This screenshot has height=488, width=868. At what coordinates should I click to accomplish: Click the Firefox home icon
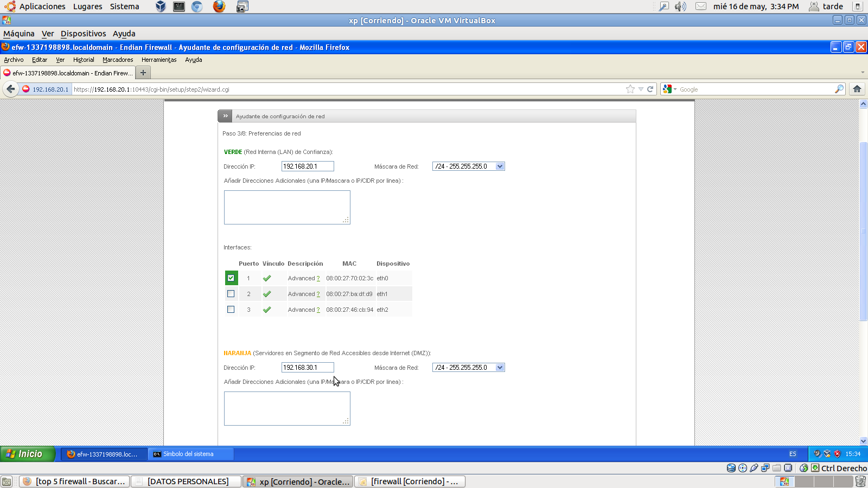point(858,89)
